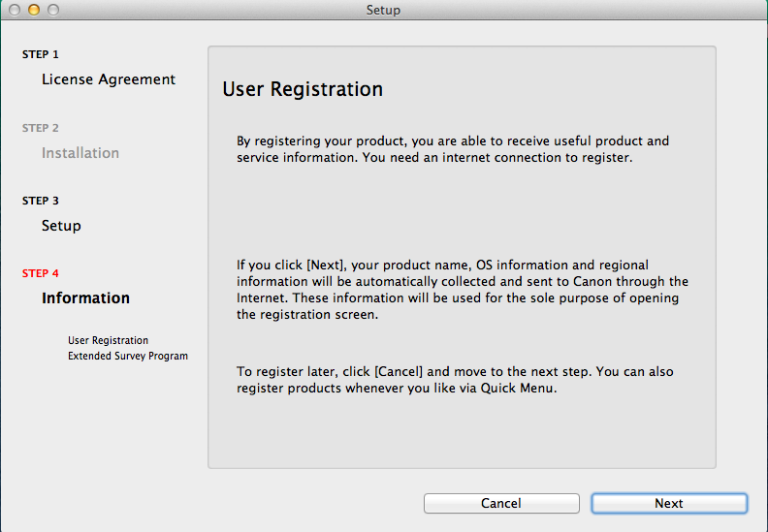Select the Setup step under STEP 3

pyautogui.click(x=61, y=226)
